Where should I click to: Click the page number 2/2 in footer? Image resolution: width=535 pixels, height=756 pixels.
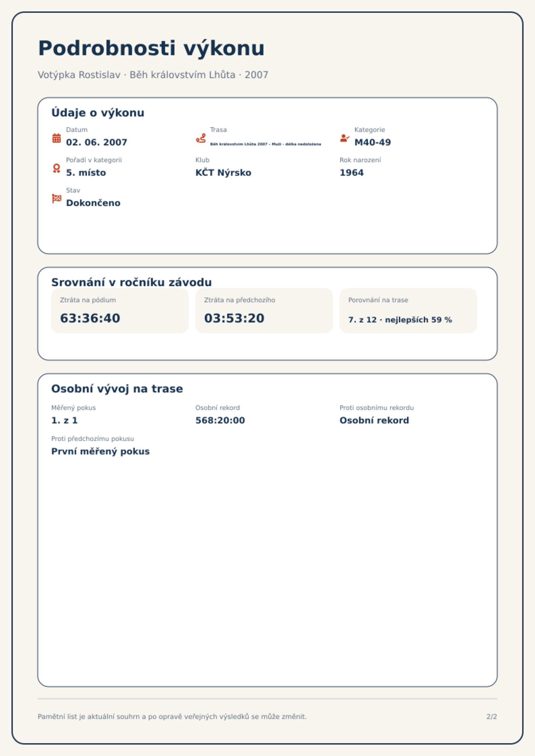click(x=492, y=717)
